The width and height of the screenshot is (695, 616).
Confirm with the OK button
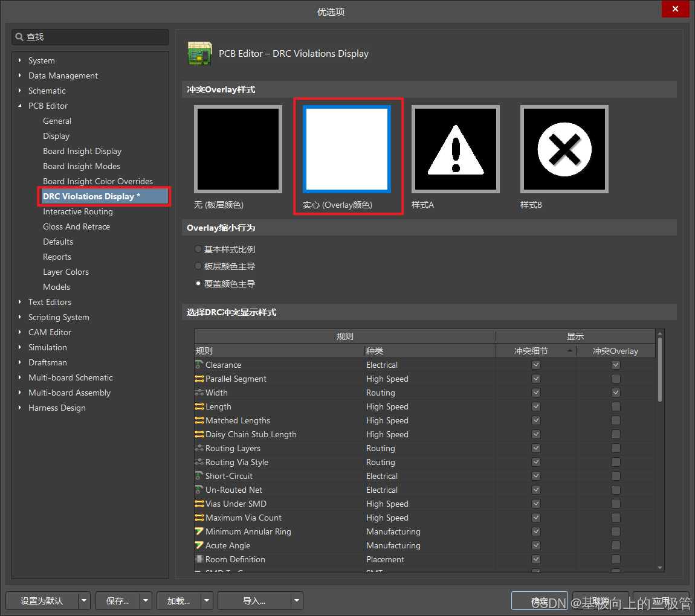click(540, 601)
